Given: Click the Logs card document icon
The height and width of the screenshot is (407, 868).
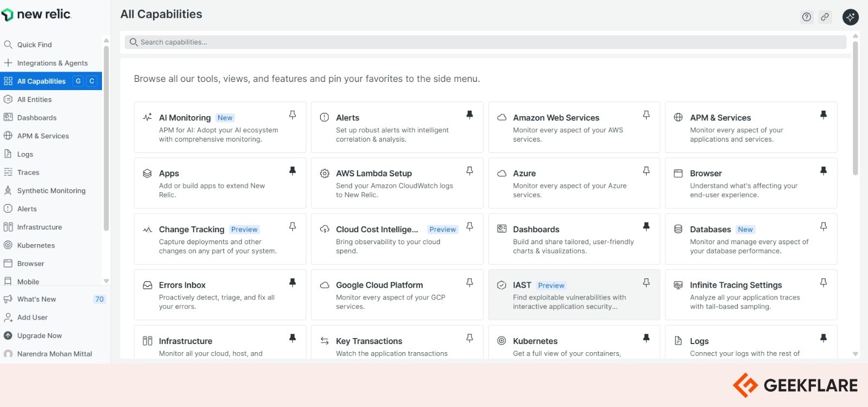Looking at the screenshot, I should pos(678,341).
